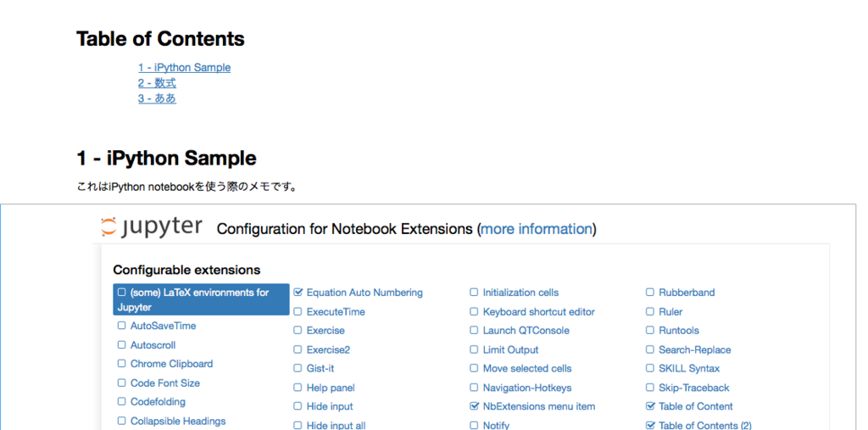868x430 pixels.
Task: Open the more information link
Action: coord(537,229)
